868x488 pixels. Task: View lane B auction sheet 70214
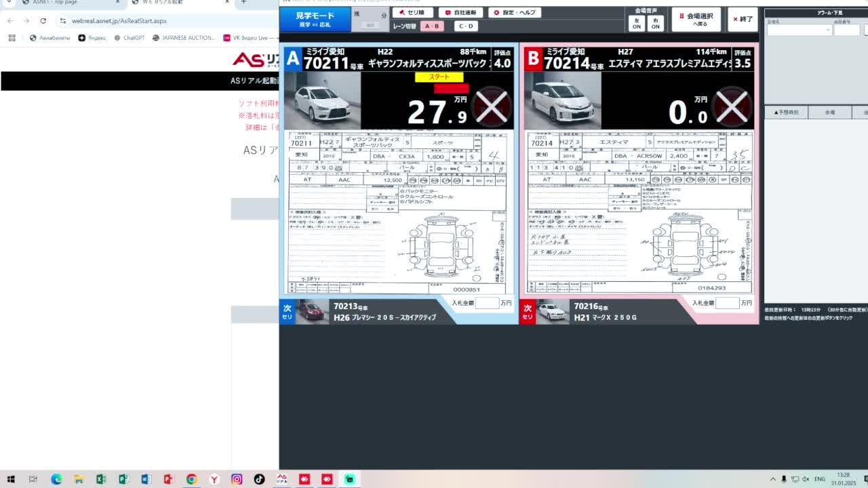click(638, 212)
